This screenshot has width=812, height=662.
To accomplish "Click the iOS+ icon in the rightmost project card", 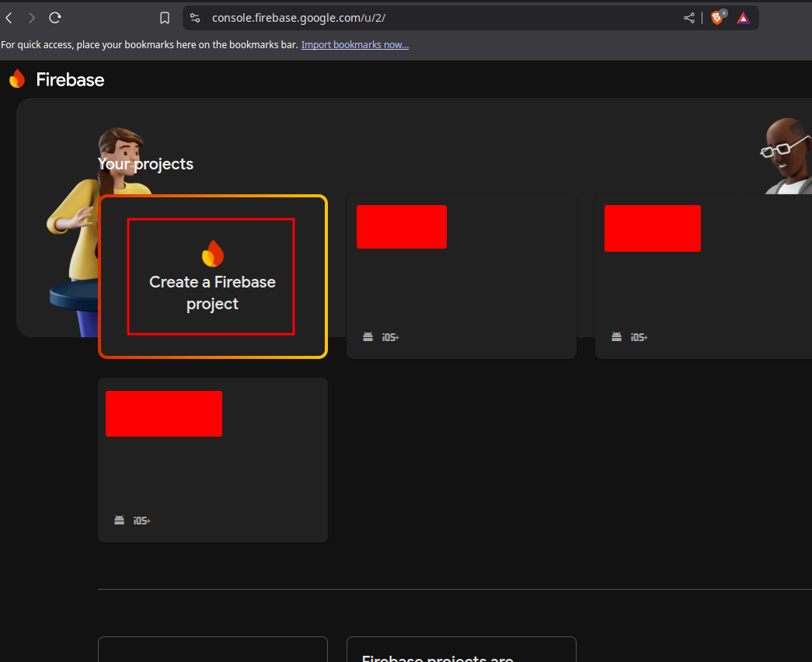I will click(x=639, y=337).
